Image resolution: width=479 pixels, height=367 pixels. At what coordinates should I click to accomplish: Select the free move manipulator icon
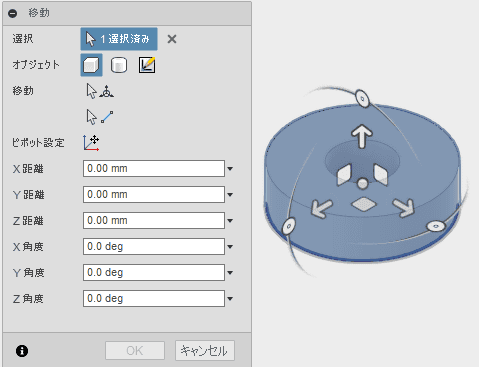point(100,91)
